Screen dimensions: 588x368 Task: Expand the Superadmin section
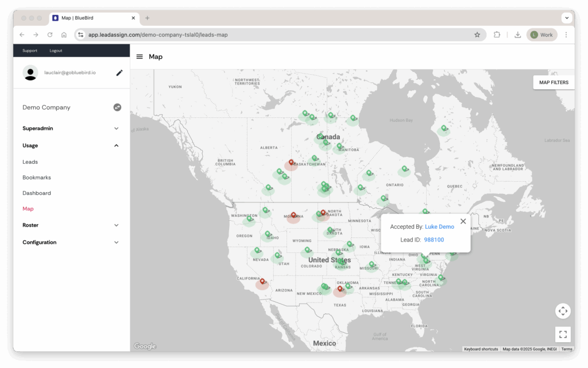pyautogui.click(x=116, y=129)
